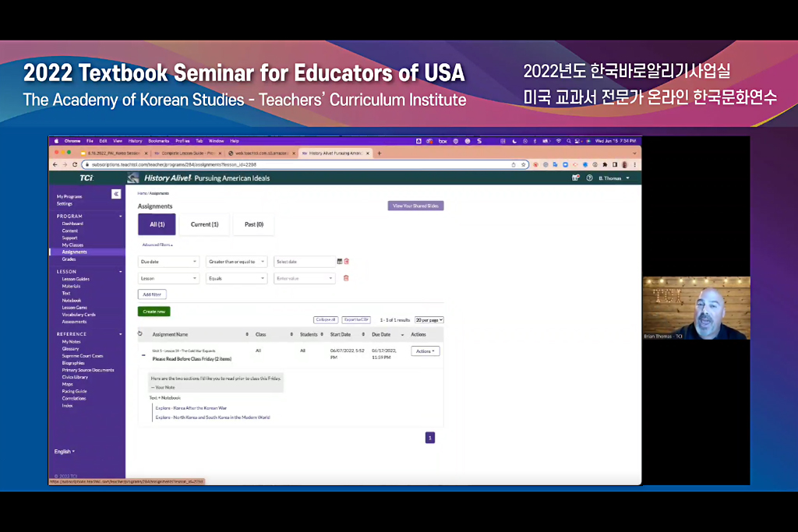Open the History menu in the menu bar

[x=135, y=141]
